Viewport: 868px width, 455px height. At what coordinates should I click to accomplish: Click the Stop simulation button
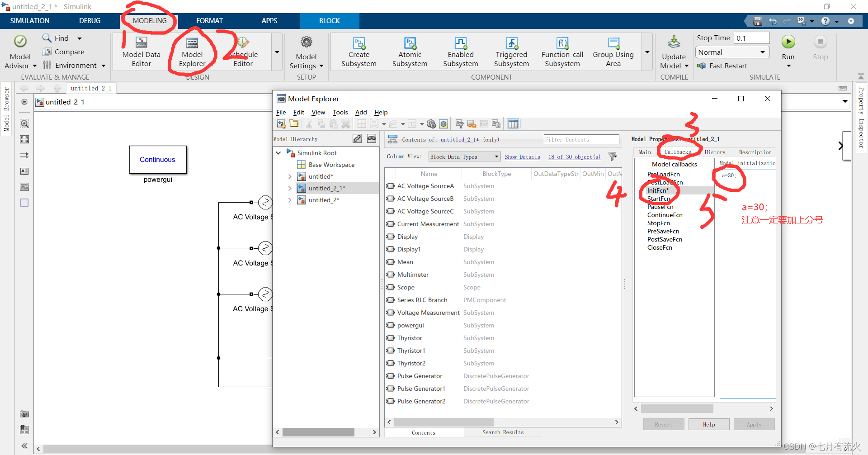tap(820, 42)
